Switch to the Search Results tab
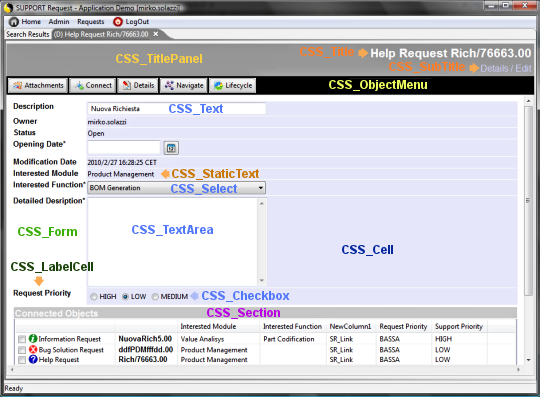540x397 pixels. [28, 34]
